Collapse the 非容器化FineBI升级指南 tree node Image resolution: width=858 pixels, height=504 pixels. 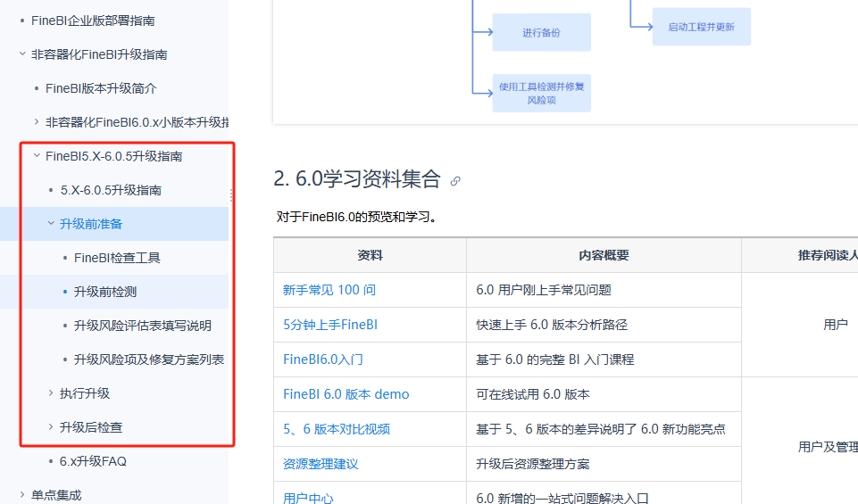(22, 54)
